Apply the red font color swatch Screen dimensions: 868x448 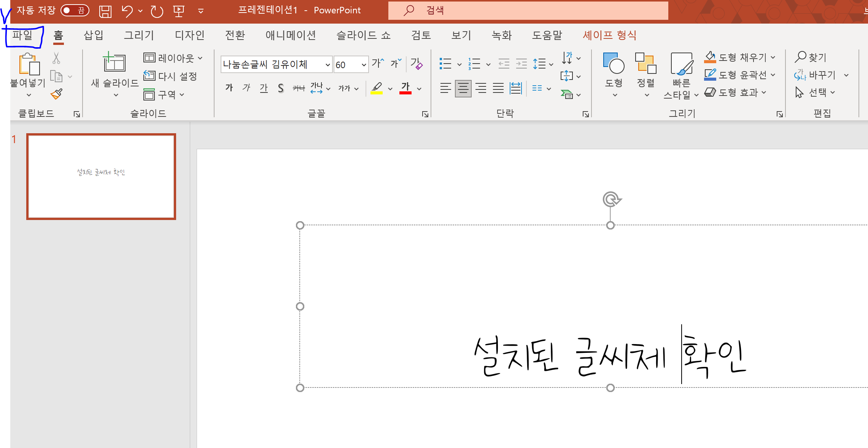405,88
